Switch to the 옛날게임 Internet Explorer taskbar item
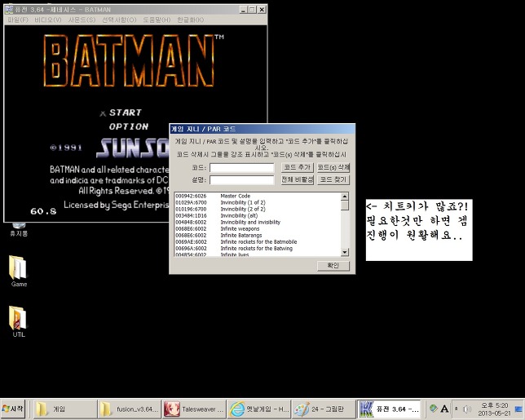Image resolution: width=525 pixels, height=420 pixels. pyautogui.click(x=258, y=409)
